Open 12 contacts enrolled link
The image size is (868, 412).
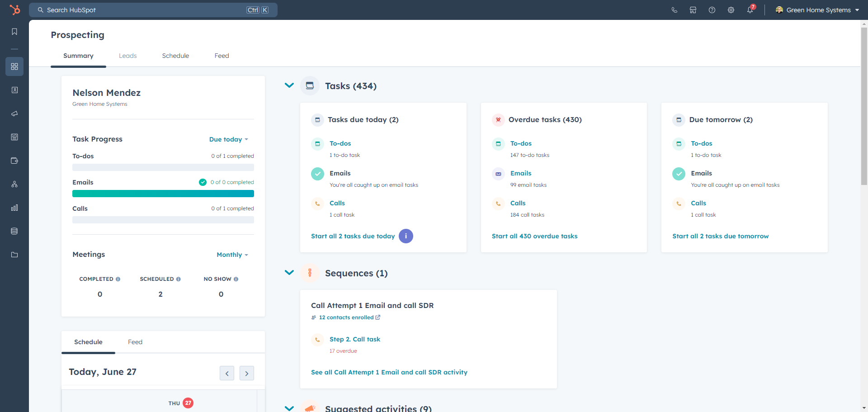(349, 317)
